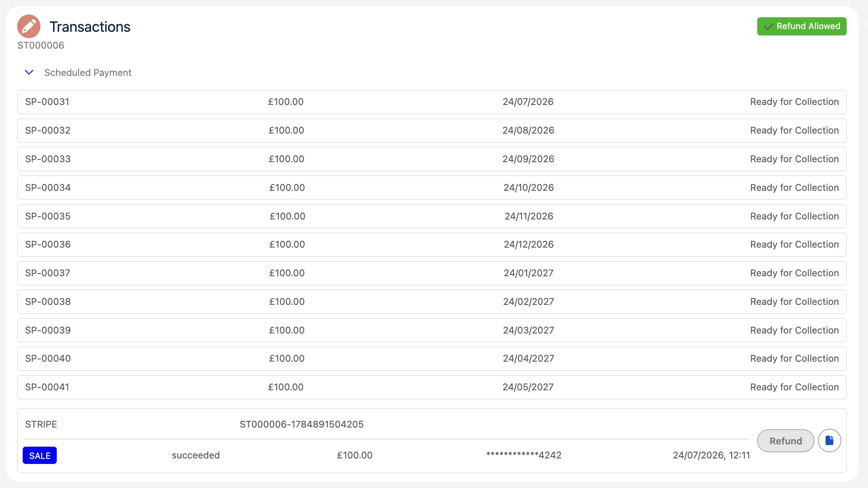Open scheduled payment SP-00037
Viewport: 868px width, 488px height.
click(432, 273)
